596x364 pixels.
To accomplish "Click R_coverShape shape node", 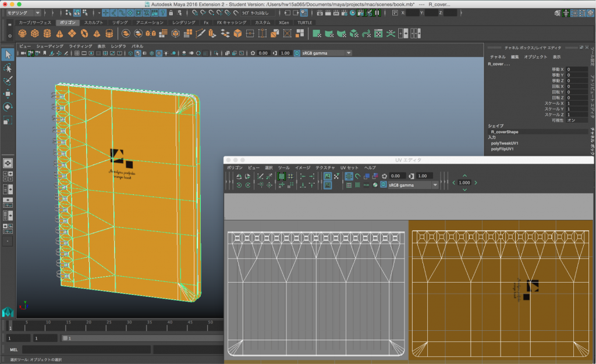I will 505,132.
